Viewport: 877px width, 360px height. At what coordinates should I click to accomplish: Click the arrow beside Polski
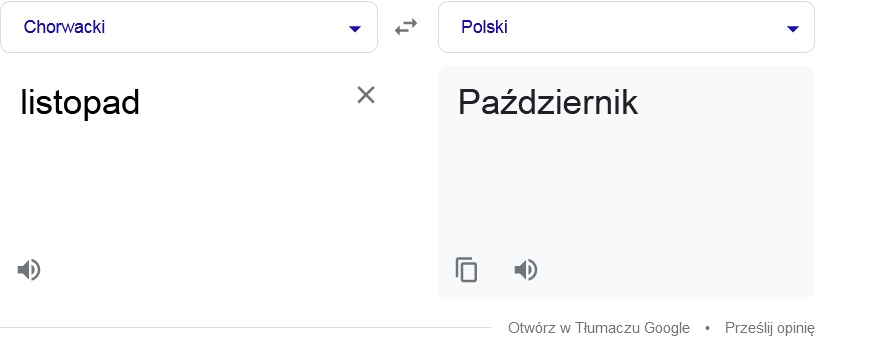(793, 29)
